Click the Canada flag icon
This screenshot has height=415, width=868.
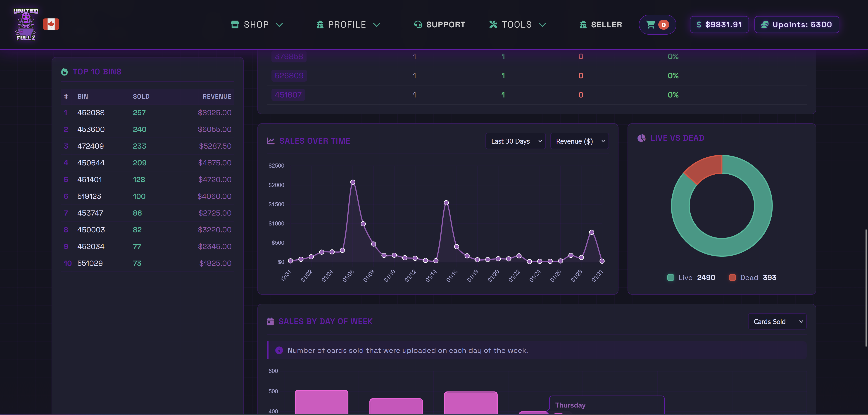coord(51,24)
